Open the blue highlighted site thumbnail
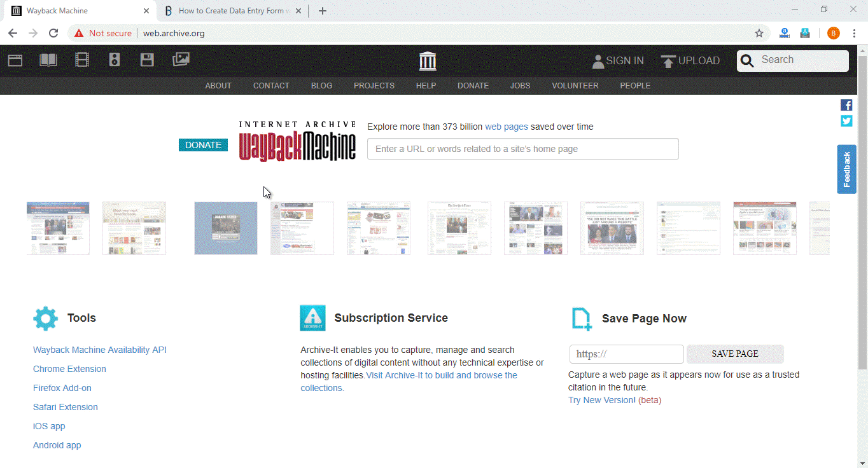The height and width of the screenshot is (468, 868). coord(226,228)
